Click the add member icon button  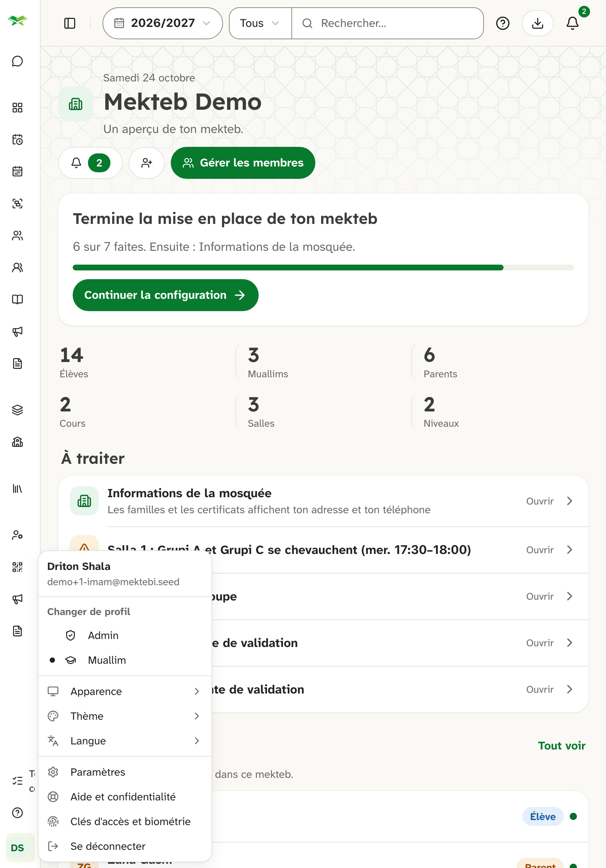(x=146, y=163)
